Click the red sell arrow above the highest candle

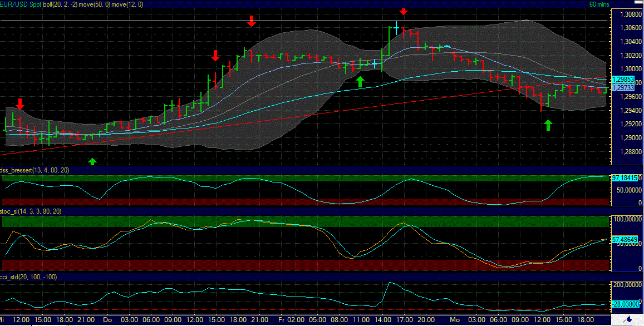point(404,10)
